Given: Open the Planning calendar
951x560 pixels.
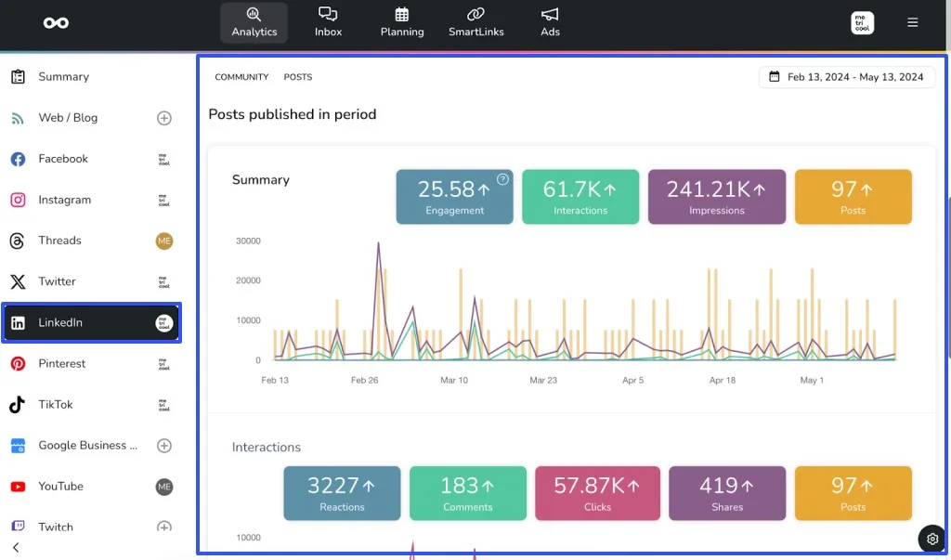Looking at the screenshot, I should point(401,21).
